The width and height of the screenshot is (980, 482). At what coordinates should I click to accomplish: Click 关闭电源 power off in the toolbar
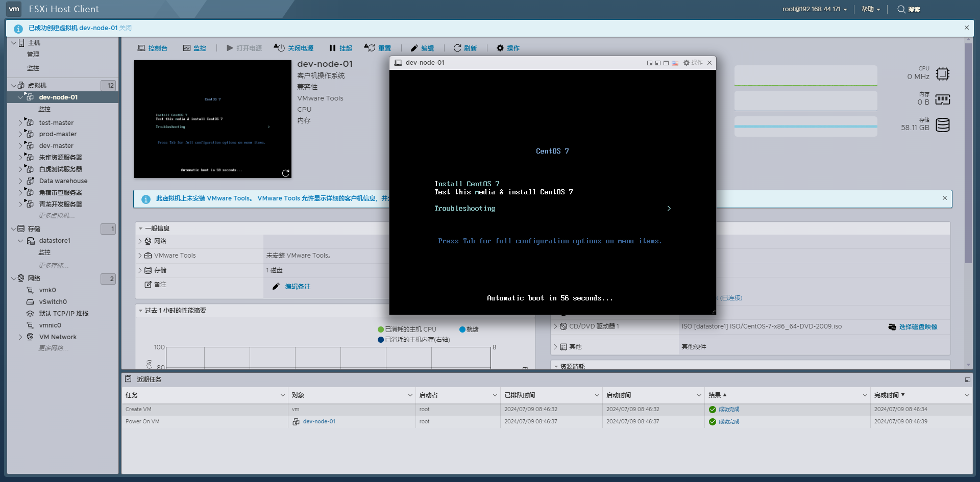point(293,48)
